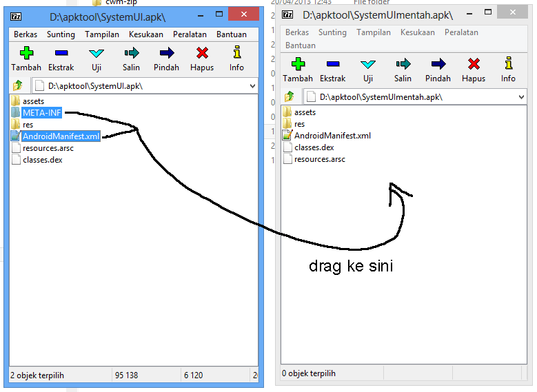Open Sunting menu in SystemUImentah.apk window
Viewport: 537px width, 392px height.
332,32
